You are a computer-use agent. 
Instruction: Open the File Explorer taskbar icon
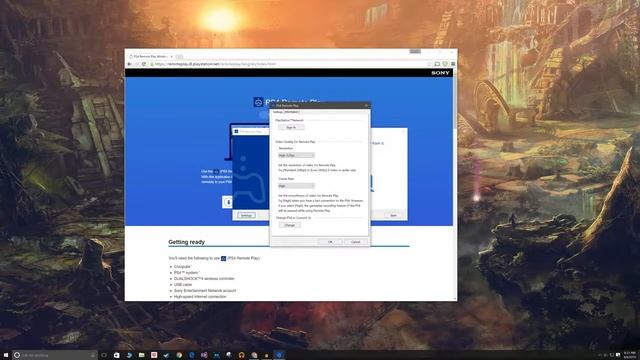click(141, 355)
